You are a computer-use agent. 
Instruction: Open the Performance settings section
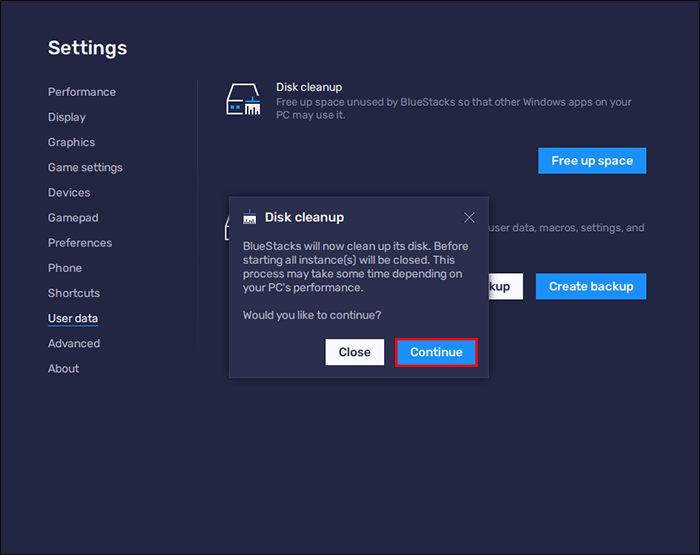pyautogui.click(x=82, y=92)
